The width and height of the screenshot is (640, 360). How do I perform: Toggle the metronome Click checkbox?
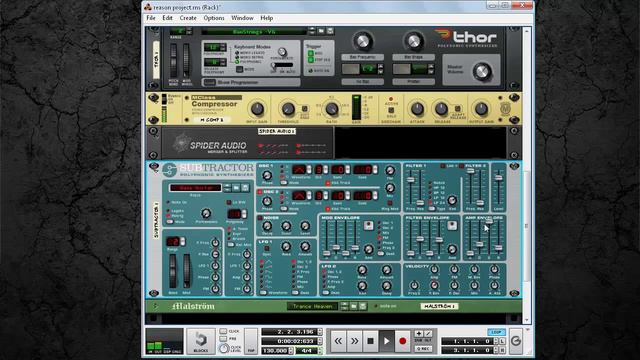click(x=223, y=331)
